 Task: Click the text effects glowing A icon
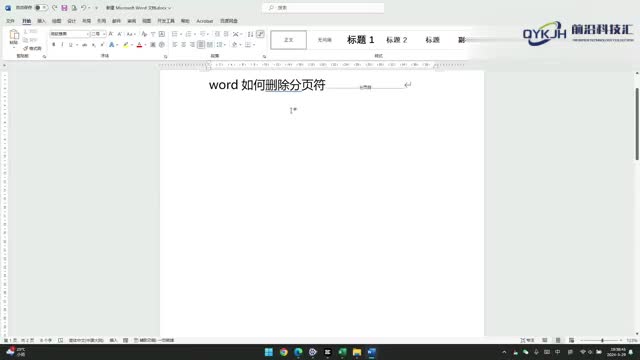[111, 44]
